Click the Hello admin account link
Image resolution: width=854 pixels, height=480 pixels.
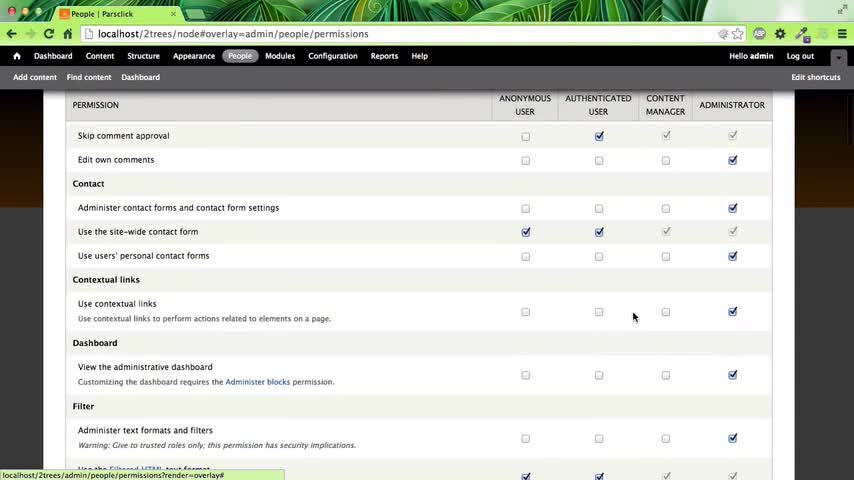click(751, 56)
